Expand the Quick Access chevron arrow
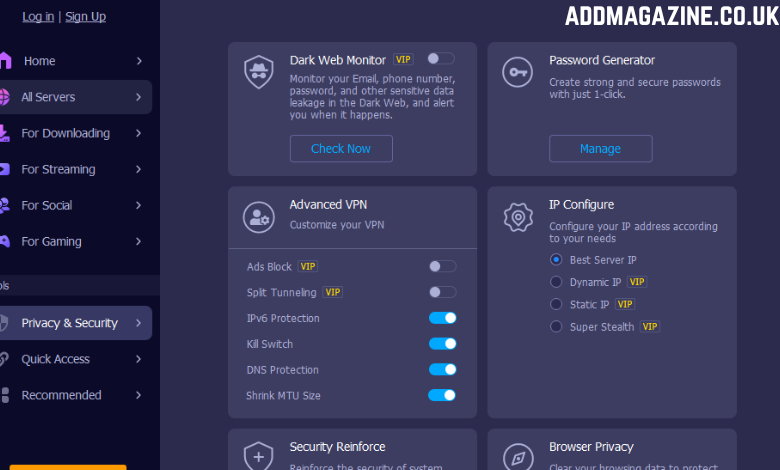This screenshot has width=780, height=470. pyautogui.click(x=138, y=359)
